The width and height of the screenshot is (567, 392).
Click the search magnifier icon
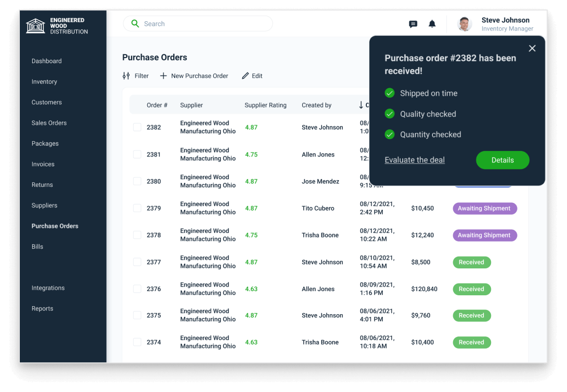pos(135,24)
